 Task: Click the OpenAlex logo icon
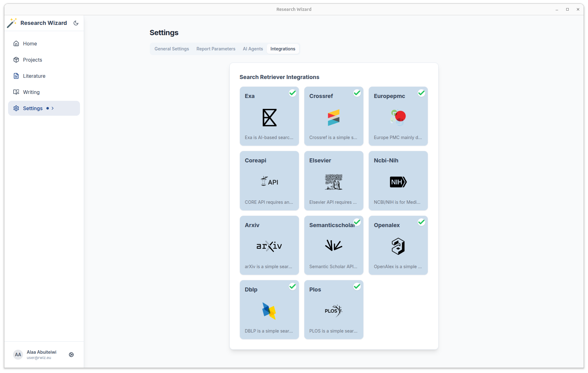pos(398,246)
